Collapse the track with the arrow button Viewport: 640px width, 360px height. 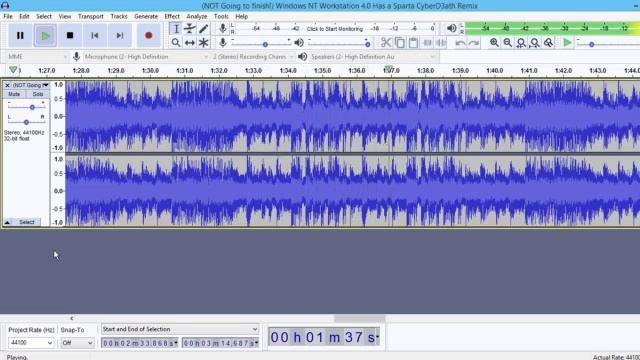7,222
